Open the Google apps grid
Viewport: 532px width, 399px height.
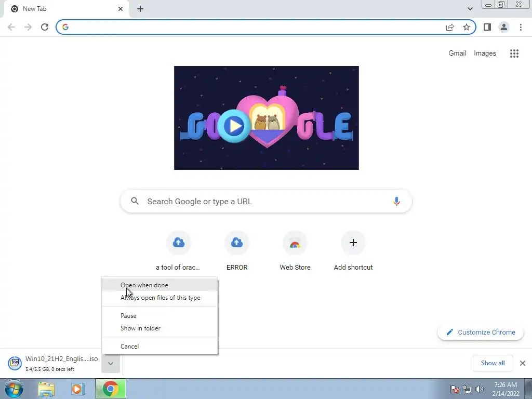coord(514,54)
